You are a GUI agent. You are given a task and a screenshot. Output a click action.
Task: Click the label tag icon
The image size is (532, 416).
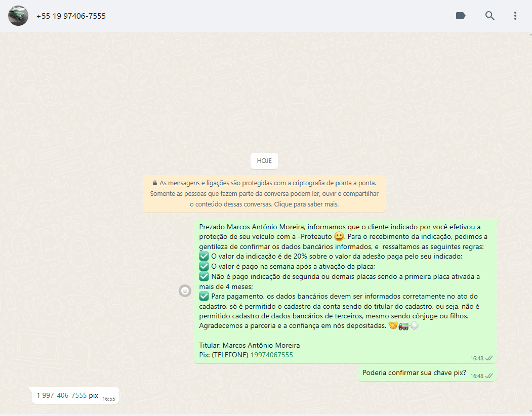pos(461,16)
